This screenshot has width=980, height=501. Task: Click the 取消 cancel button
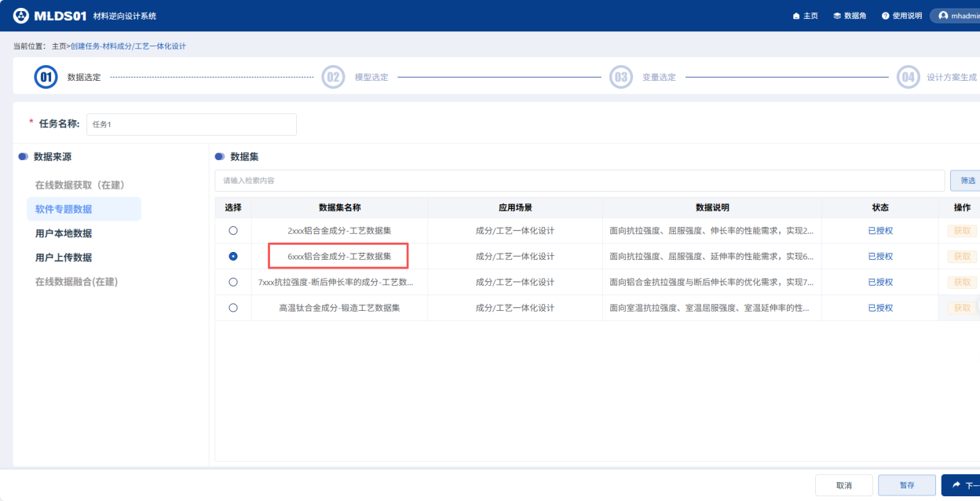coord(844,485)
